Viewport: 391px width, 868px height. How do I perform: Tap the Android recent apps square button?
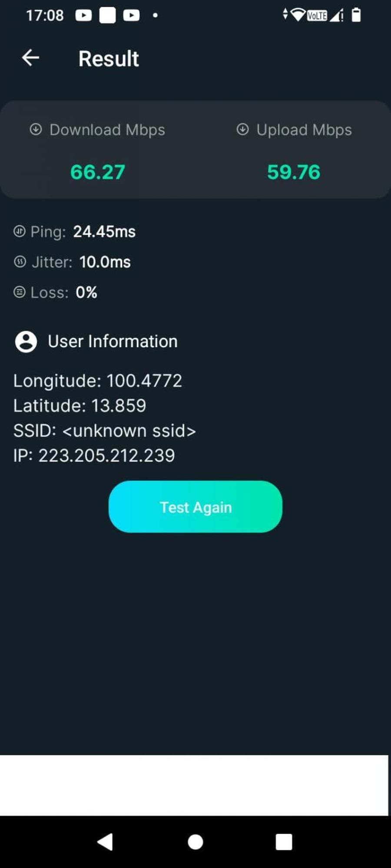[284, 842]
